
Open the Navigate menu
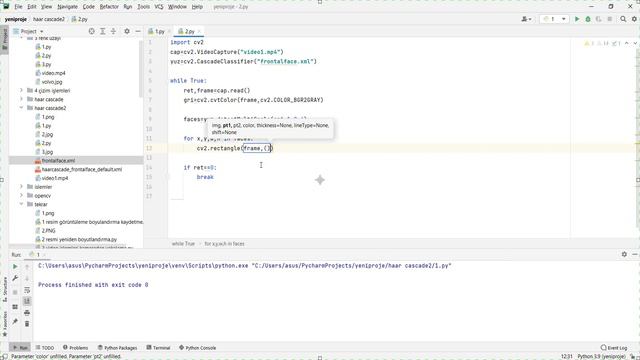pyautogui.click(x=67, y=7)
